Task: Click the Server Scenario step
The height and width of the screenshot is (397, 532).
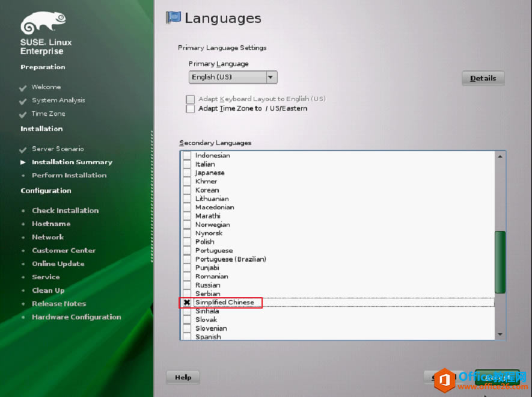Action: [58, 149]
